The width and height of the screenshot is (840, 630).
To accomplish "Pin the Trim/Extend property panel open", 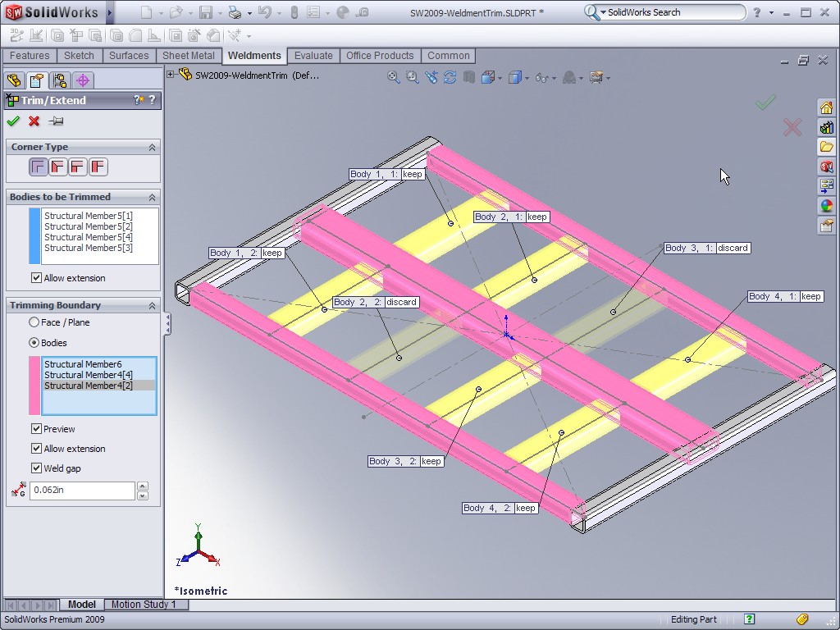I will coord(56,121).
